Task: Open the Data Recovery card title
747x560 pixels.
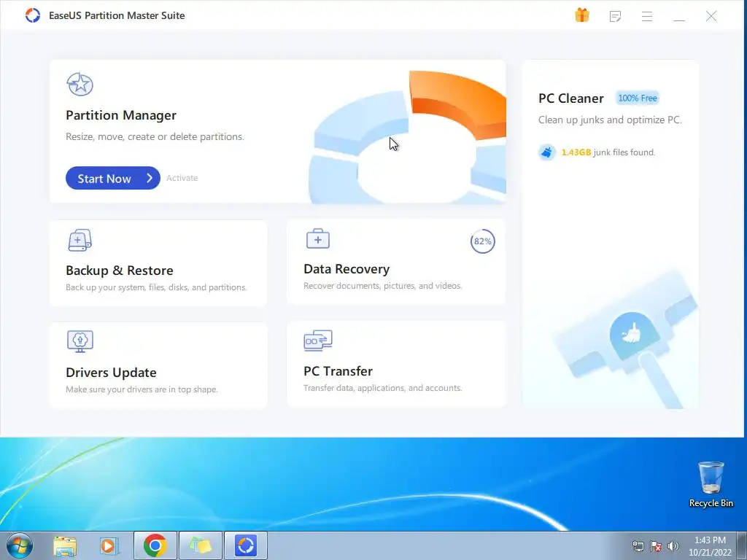Action: click(x=347, y=269)
